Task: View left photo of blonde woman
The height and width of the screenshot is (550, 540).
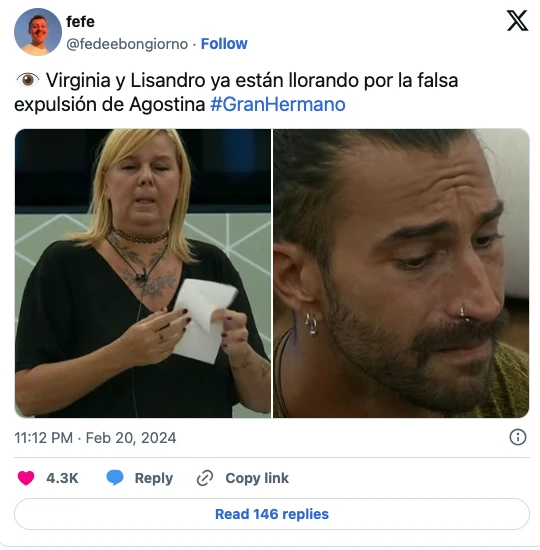Action: (142, 273)
